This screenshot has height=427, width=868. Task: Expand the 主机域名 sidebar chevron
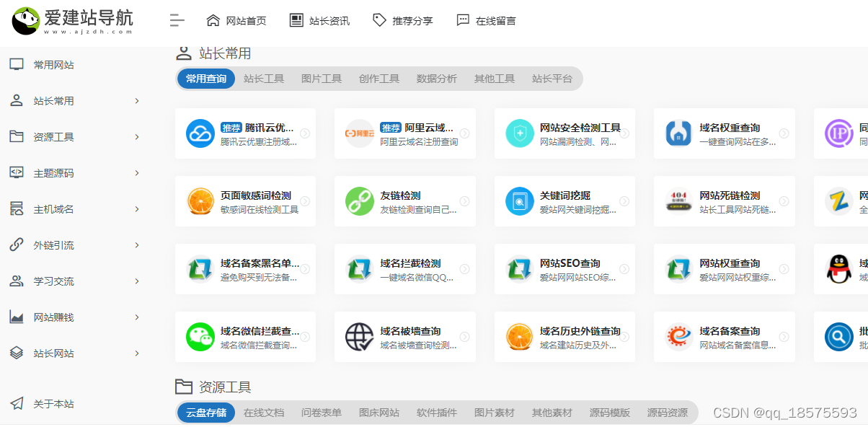click(137, 209)
